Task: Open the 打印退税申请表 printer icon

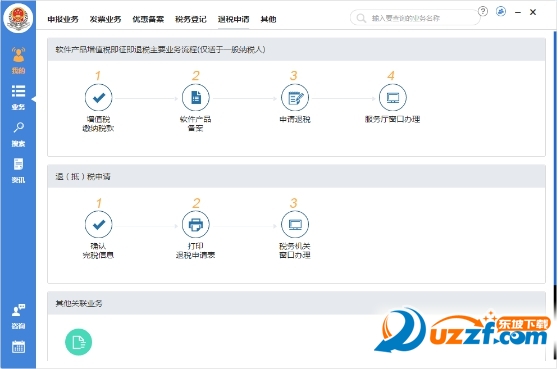Action: point(196,225)
